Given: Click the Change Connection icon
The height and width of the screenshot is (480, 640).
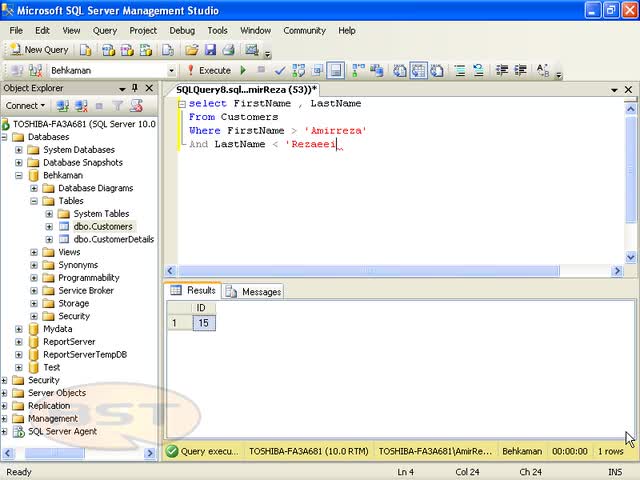Looking at the screenshot, I should click(x=36, y=71).
